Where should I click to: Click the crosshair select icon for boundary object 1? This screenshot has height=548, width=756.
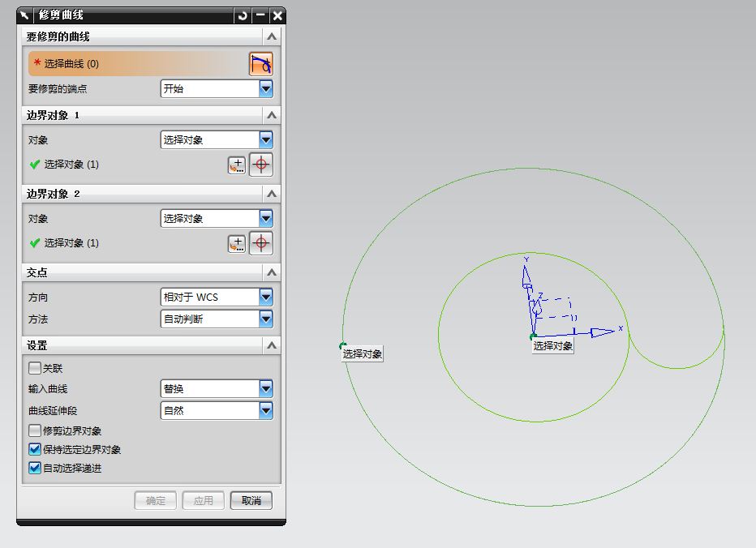(261, 165)
